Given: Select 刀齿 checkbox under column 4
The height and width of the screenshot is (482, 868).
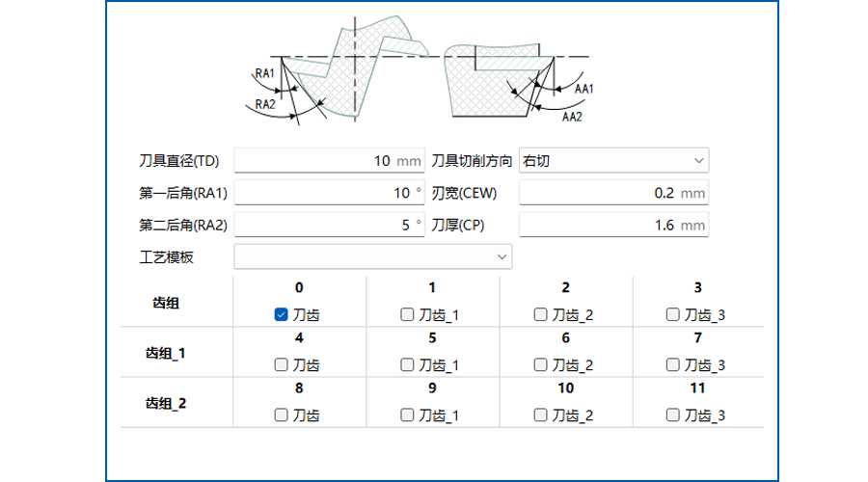Looking at the screenshot, I should tap(282, 364).
